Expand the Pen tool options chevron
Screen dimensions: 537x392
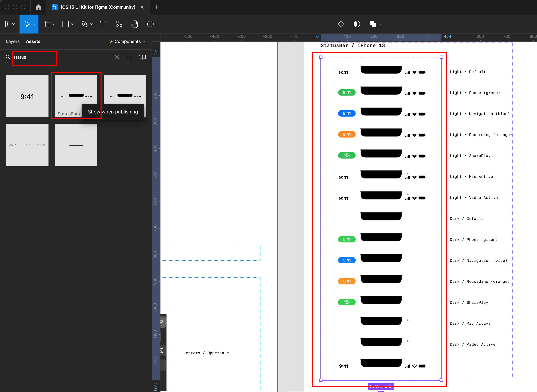pyautogui.click(x=92, y=24)
